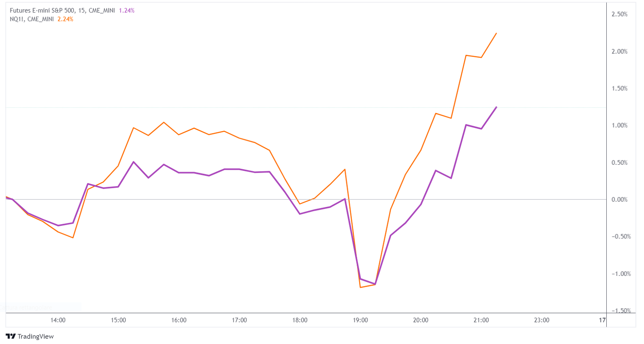Click the TradingView logo icon

pyautogui.click(x=11, y=336)
